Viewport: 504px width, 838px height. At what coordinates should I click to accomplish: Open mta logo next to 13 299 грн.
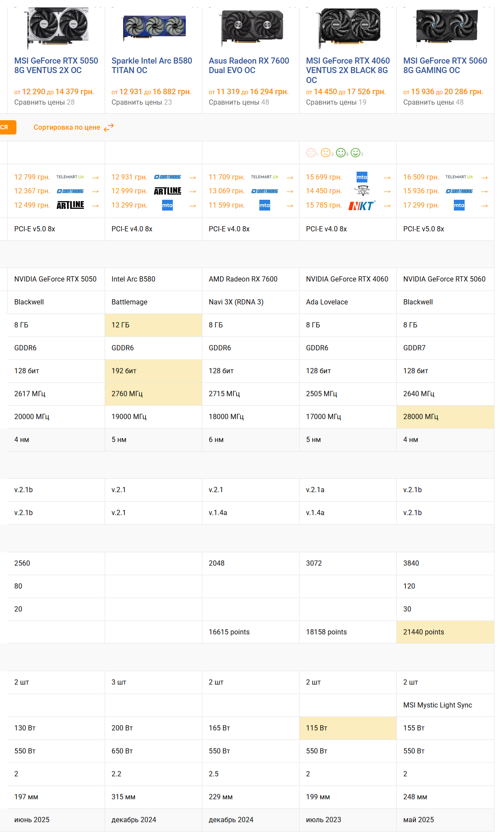[x=167, y=205]
